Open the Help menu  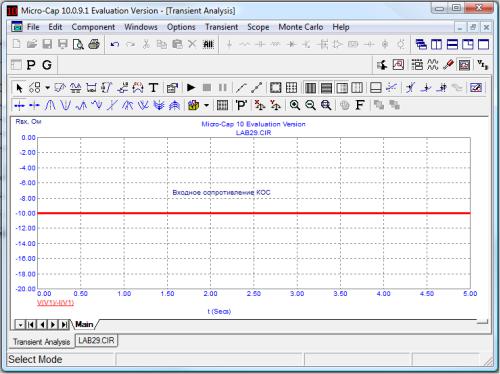pyautogui.click(x=341, y=27)
